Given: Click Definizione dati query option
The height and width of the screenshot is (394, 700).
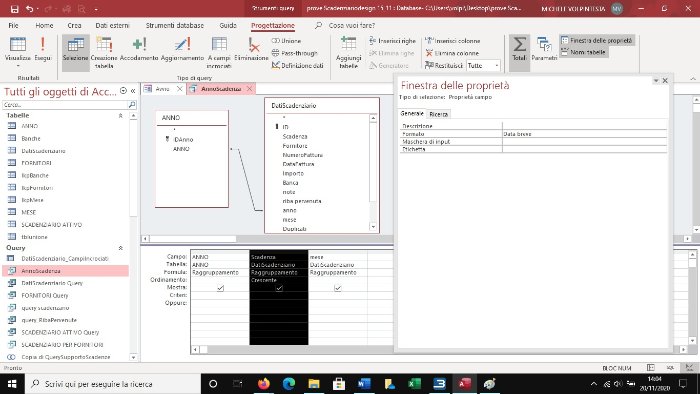Looking at the screenshot, I should click(297, 66).
